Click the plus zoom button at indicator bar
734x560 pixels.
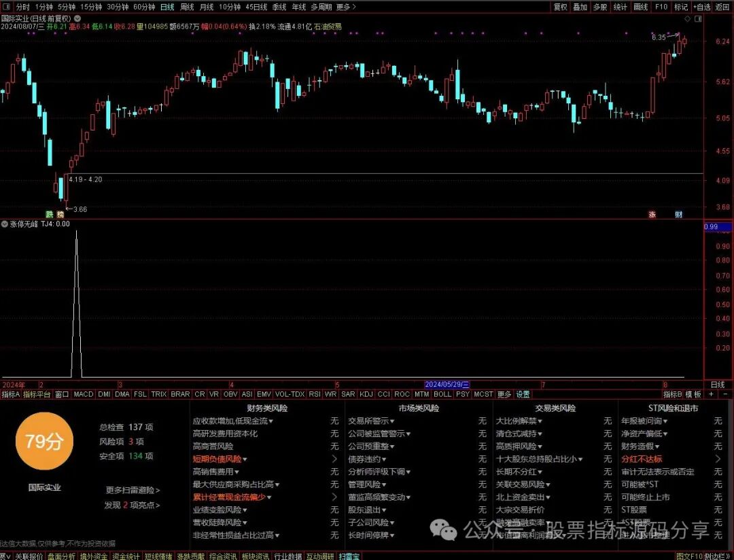711,394
